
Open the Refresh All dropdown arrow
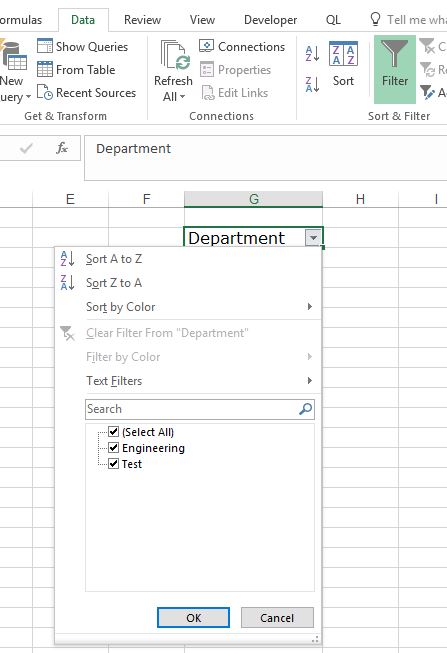tap(182, 97)
